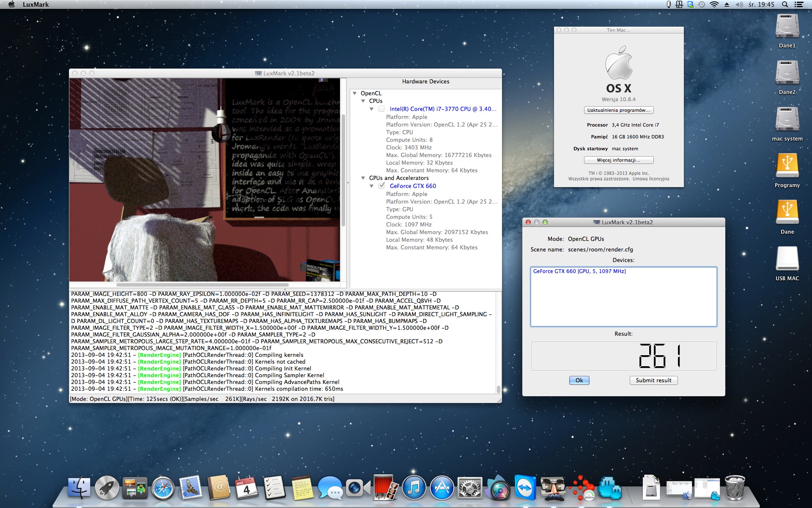Open TeamViewer from the dock
Screen dimensions: 812x508
[x=526, y=488]
